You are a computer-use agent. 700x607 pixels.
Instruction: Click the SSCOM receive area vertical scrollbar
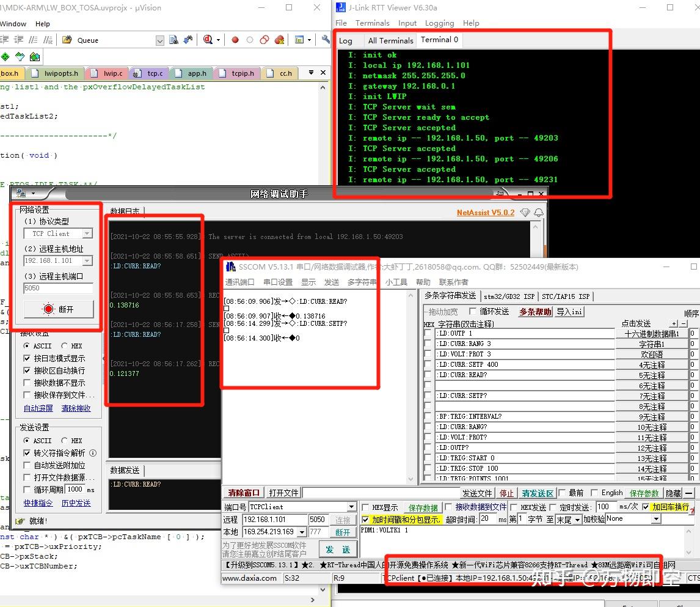point(410,388)
